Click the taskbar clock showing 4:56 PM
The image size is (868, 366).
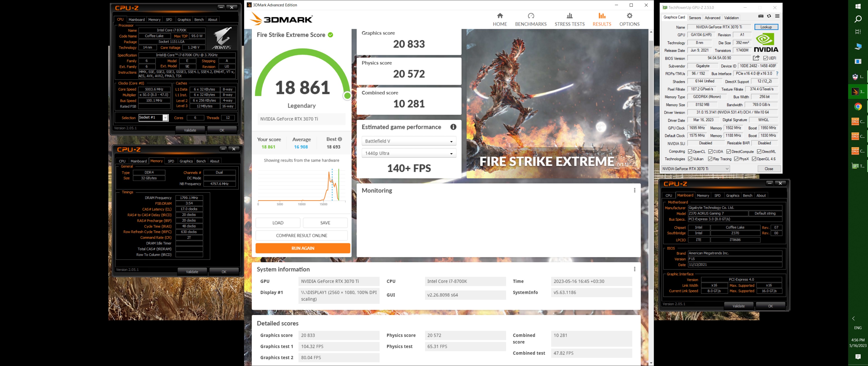858,343
